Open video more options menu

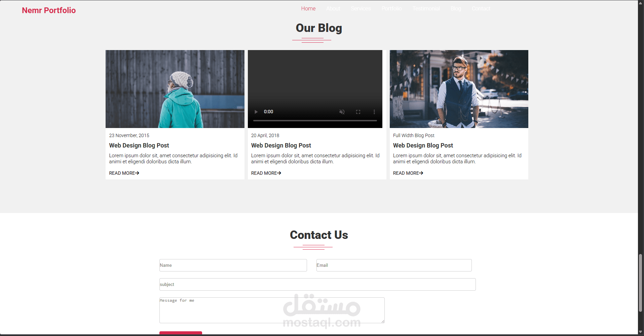coord(374,112)
